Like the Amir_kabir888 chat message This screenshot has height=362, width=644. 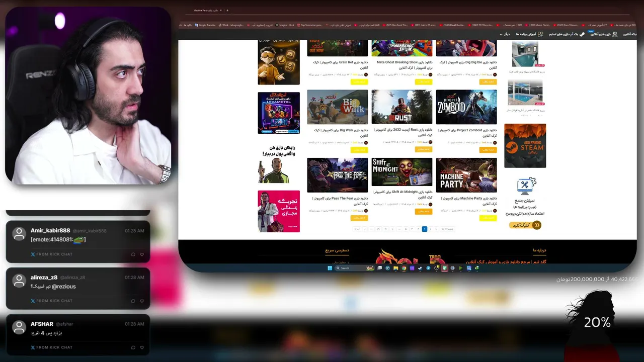click(x=142, y=254)
